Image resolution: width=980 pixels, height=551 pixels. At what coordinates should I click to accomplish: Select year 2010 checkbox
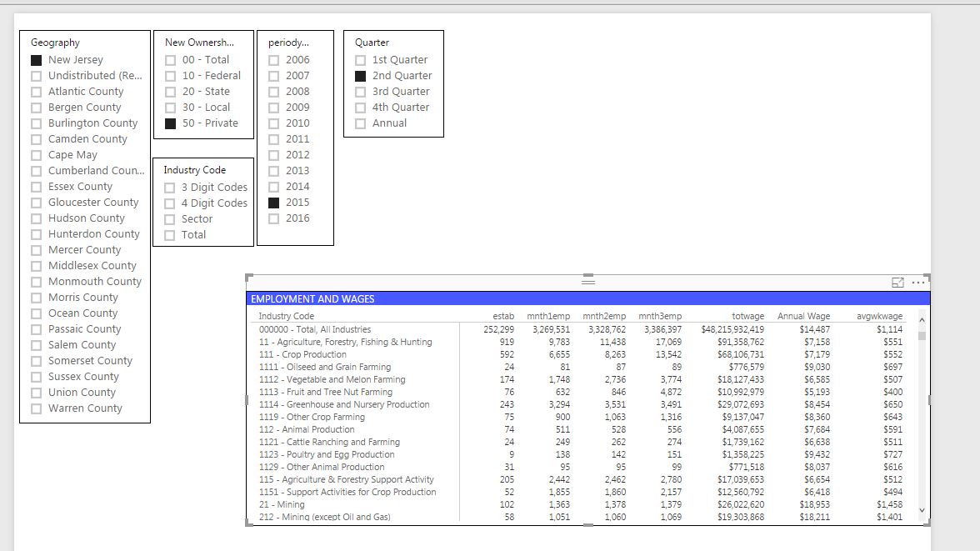(x=273, y=124)
